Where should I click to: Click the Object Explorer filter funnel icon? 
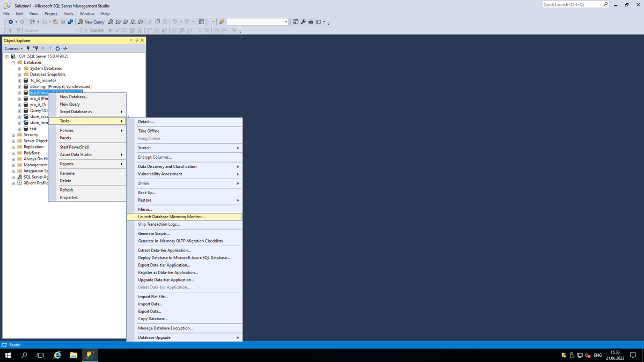click(x=50, y=48)
